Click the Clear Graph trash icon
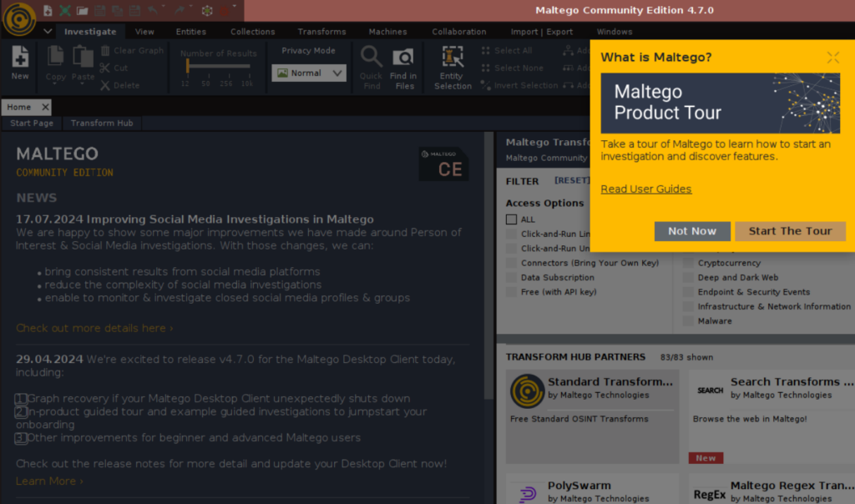Image resolution: width=855 pixels, height=504 pixels. 105,51
